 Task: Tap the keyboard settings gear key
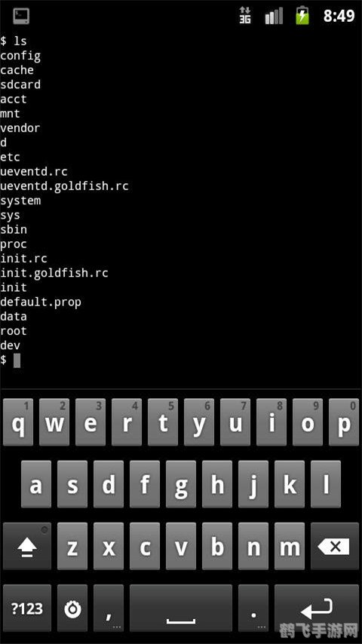pos(72,608)
